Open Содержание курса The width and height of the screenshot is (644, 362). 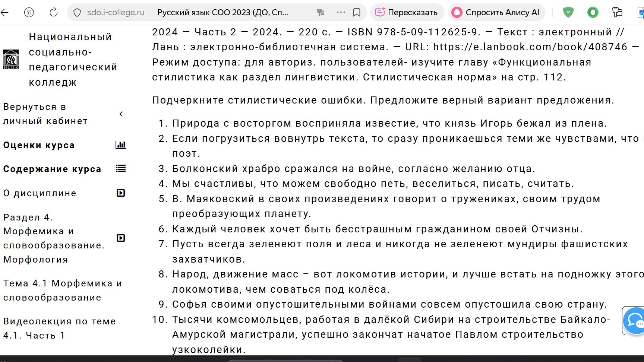[52, 169]
